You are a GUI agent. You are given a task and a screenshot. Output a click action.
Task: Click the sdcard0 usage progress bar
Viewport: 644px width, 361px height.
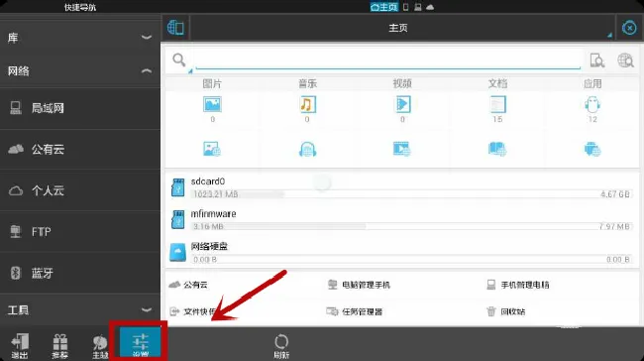pyautogui.click(x=411, y=194)
